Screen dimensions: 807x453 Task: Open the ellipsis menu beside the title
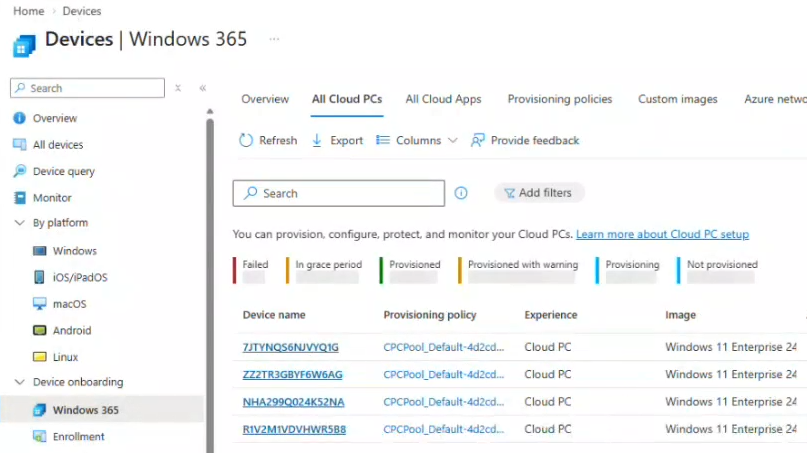coord(274,39)
